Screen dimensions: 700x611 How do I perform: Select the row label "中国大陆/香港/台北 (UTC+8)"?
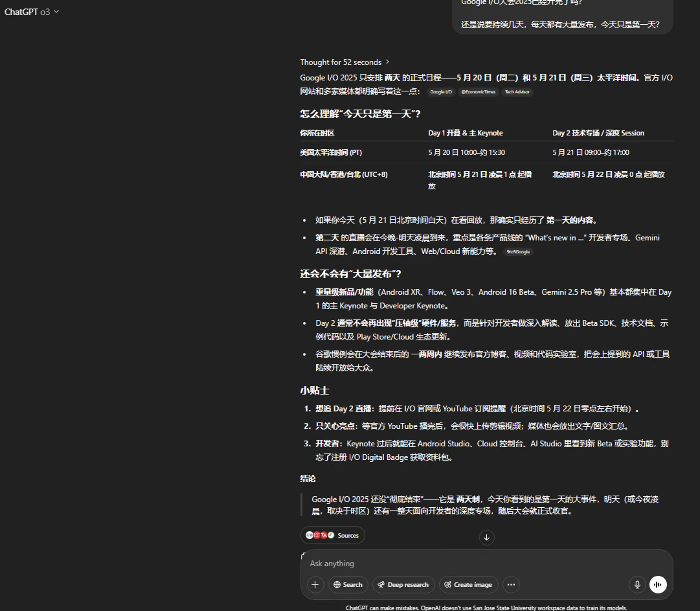click(344, 175)
